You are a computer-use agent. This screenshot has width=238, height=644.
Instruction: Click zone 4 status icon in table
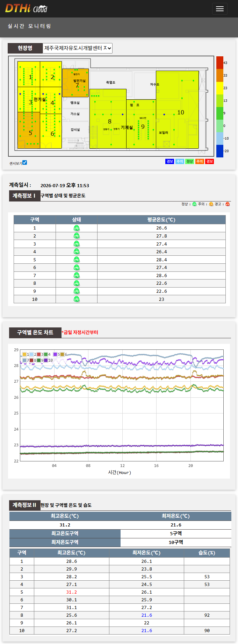pos(77,252)
